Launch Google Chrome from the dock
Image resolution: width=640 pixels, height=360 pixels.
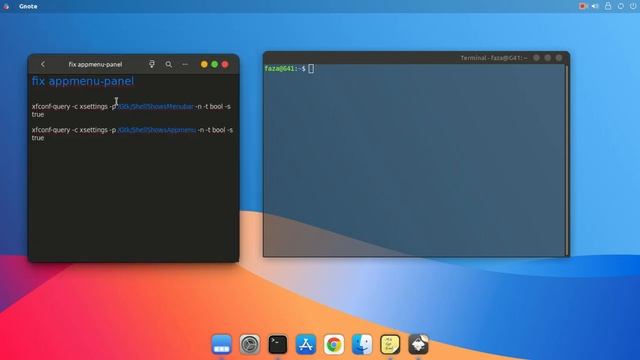334,344
